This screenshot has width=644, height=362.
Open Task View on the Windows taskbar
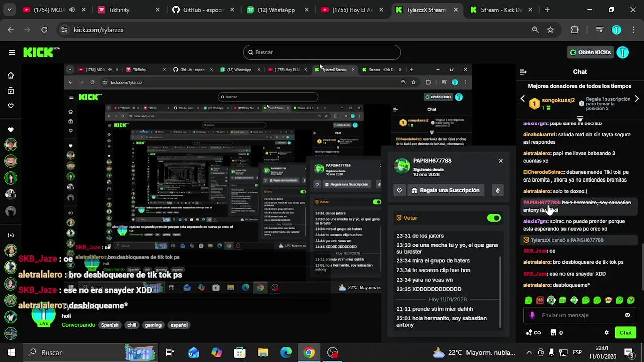click(x=170, y=352)
